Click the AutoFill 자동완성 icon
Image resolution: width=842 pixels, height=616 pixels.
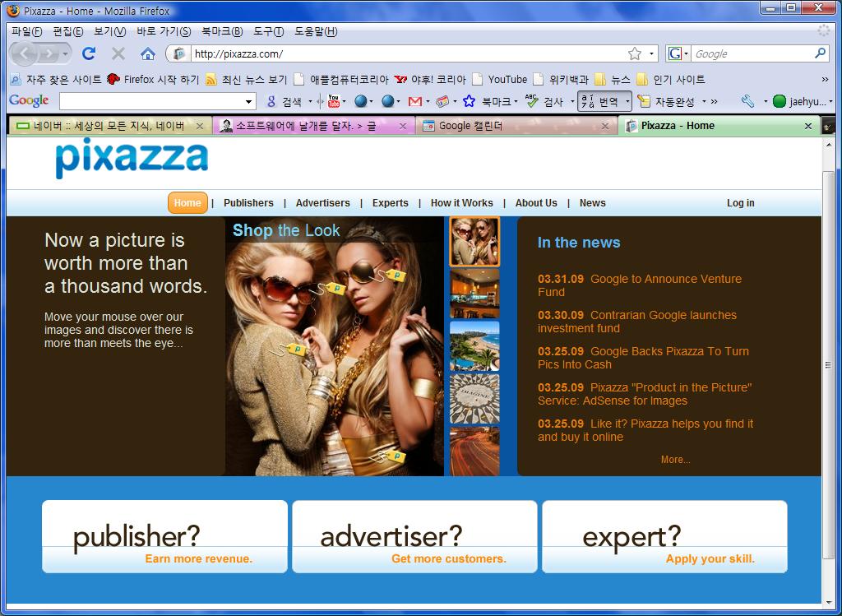[643, 101]
